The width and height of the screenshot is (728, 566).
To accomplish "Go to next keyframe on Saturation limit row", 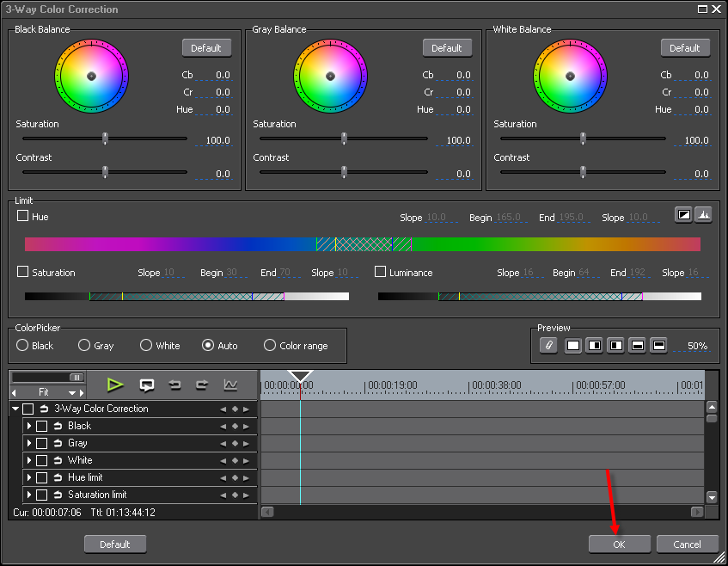I will pyautogui.click(x=246, y=495).
